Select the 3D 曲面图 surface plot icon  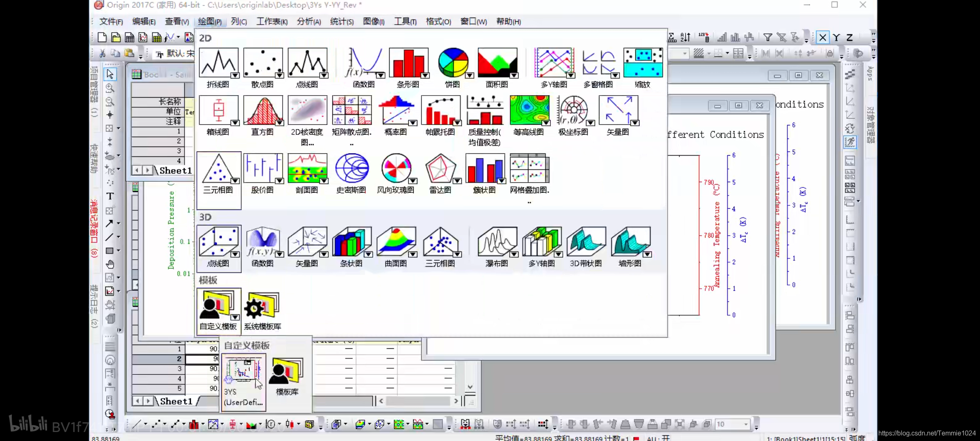click(x=395, y=242)
